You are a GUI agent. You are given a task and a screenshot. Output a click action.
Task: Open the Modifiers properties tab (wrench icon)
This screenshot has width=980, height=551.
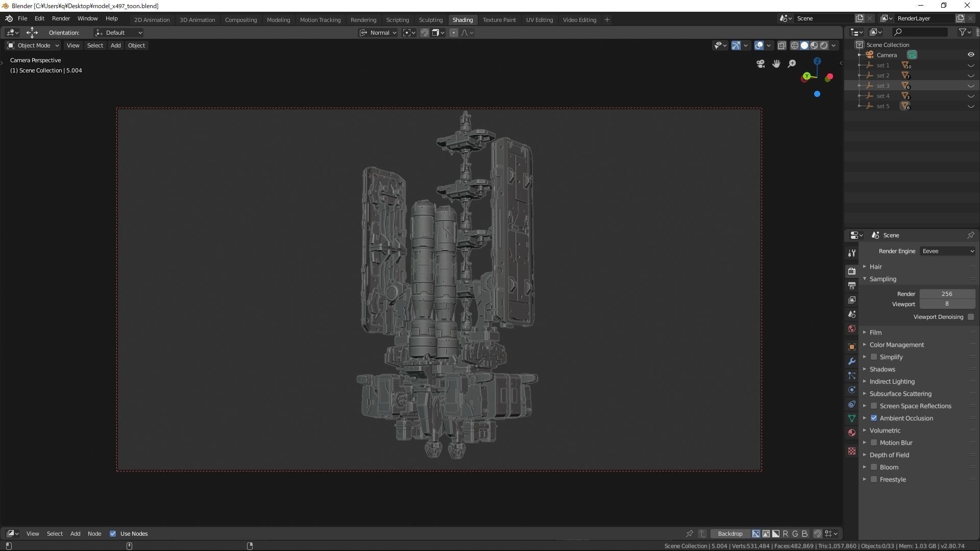coord(851,361)
